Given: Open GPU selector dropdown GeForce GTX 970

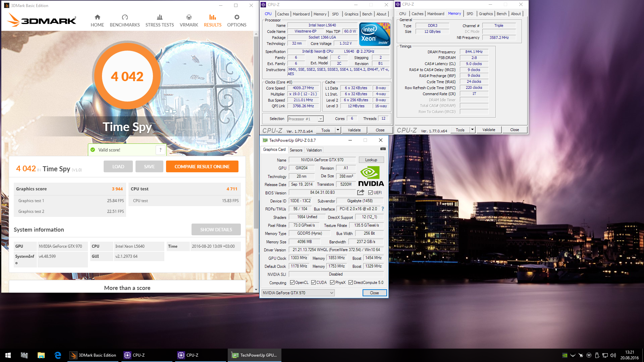Looking at the screenshot, I should click(298, 293).
